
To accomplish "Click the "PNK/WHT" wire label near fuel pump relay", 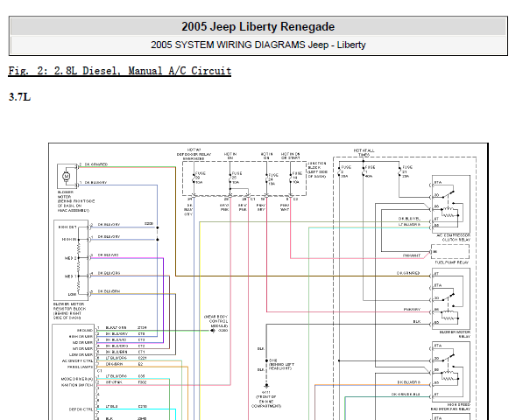I will (412, 255).
